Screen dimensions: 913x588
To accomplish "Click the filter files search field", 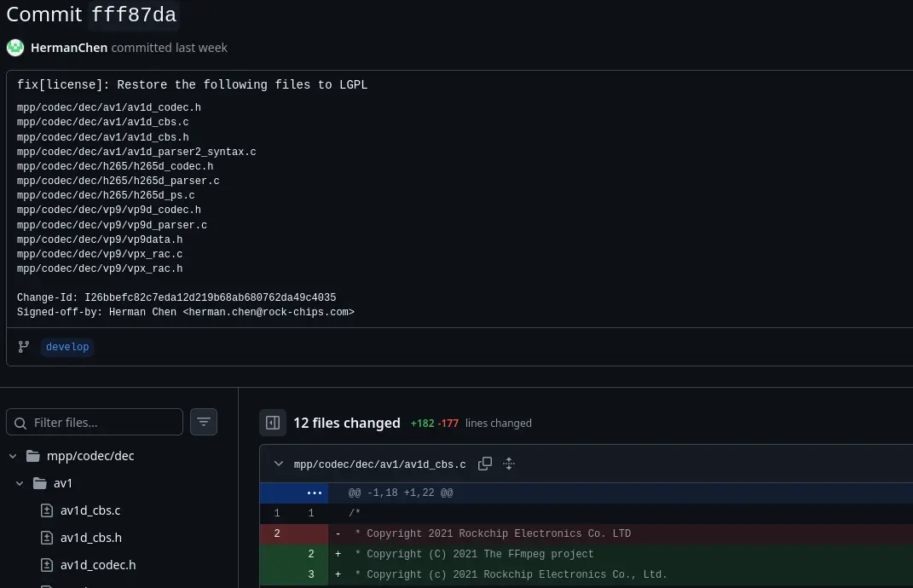I will coord(102,422).
